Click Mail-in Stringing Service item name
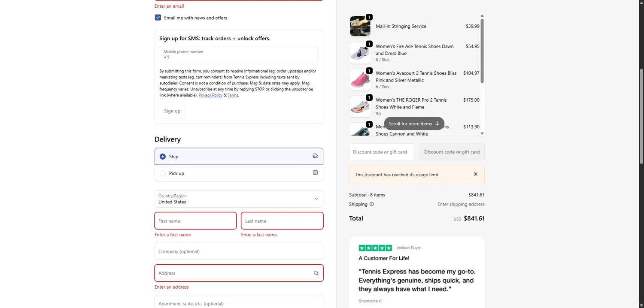Screen dimensions: 644x308 coord(401,26)
